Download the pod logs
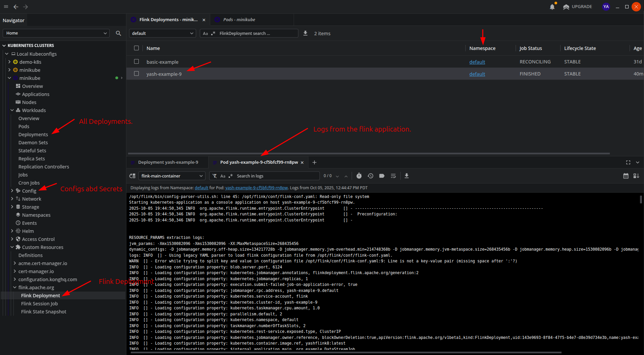Viewport: 644px width, 355px height. [x=407, y=176]
